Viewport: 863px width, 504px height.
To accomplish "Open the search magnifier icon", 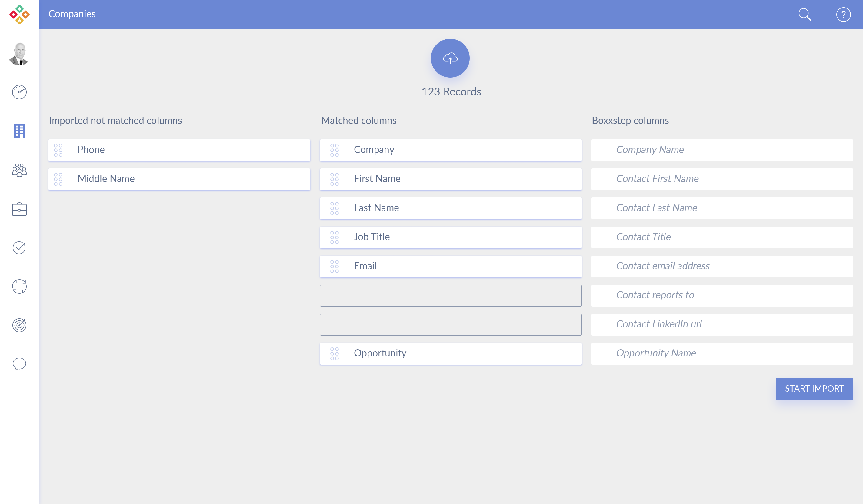I will click(805, 15).
